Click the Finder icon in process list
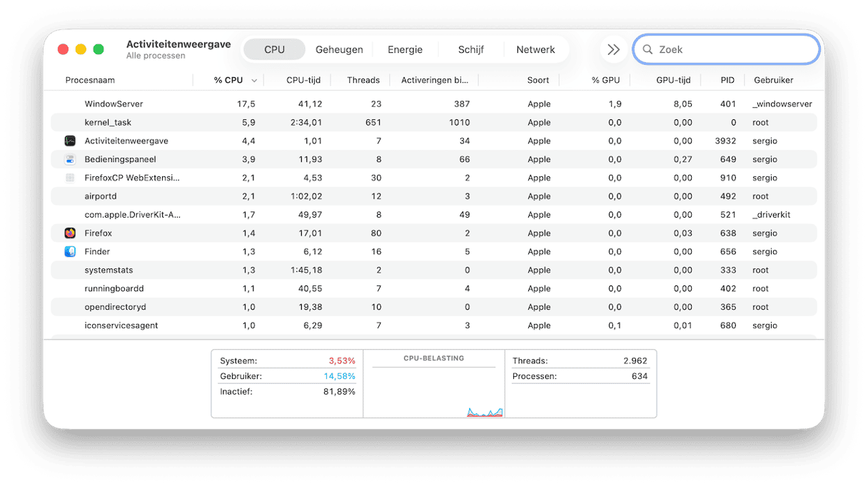 [x=70, y=252]
